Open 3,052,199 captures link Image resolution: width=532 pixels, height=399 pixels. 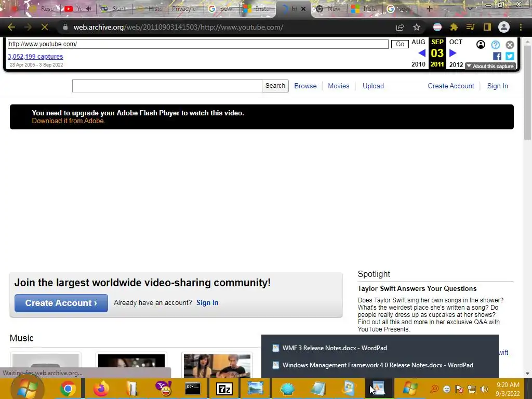pyautogui.click(x=35, y=56)
